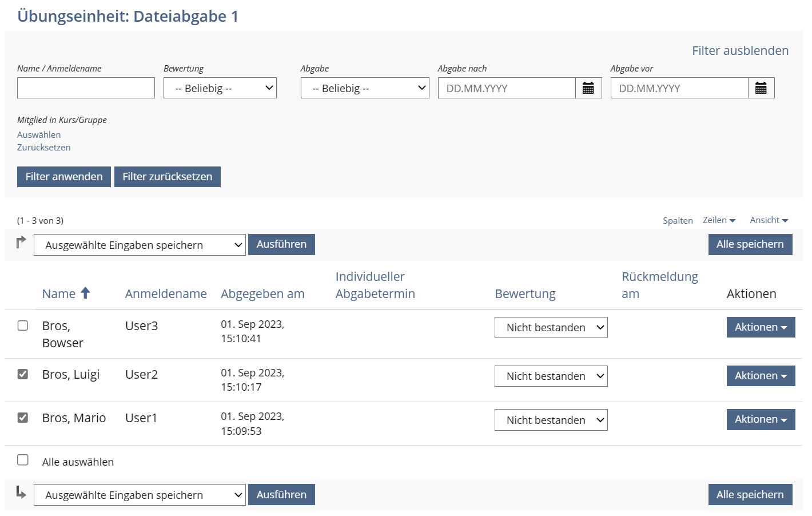Open calendar picker for Abgabe nach
The image size is (812, 516).
coord(588,88)
